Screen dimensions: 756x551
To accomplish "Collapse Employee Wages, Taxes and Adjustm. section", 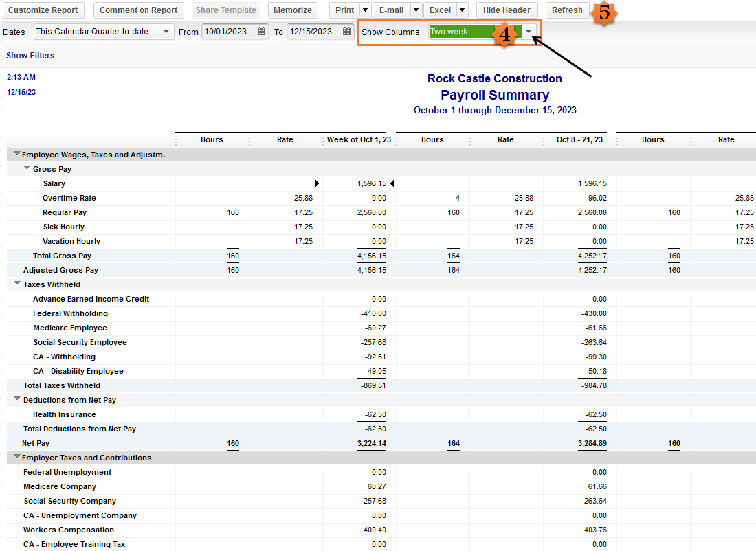I will pos(17,154).
